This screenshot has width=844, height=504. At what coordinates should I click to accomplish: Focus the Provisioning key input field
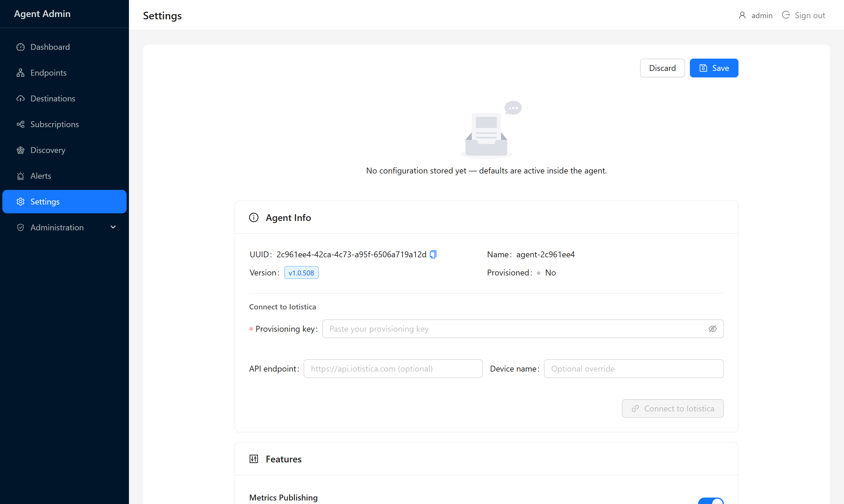523,329
